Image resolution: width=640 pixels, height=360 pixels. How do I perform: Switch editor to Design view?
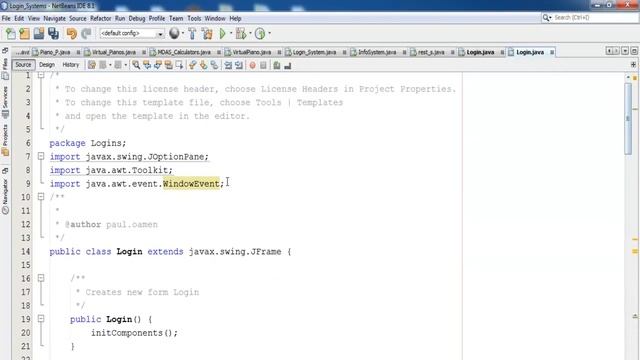[47, 65]
